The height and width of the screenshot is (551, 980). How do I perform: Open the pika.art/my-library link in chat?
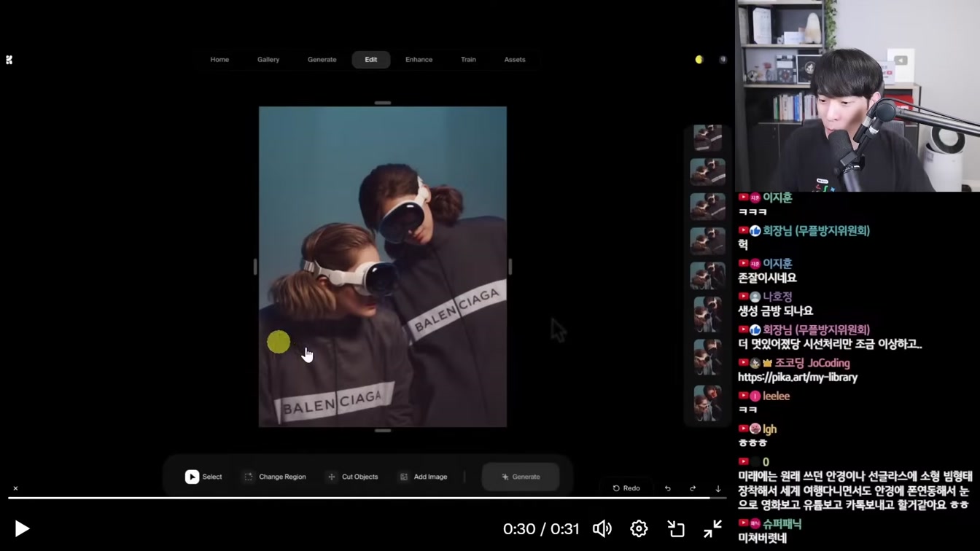tap(798, 378)
